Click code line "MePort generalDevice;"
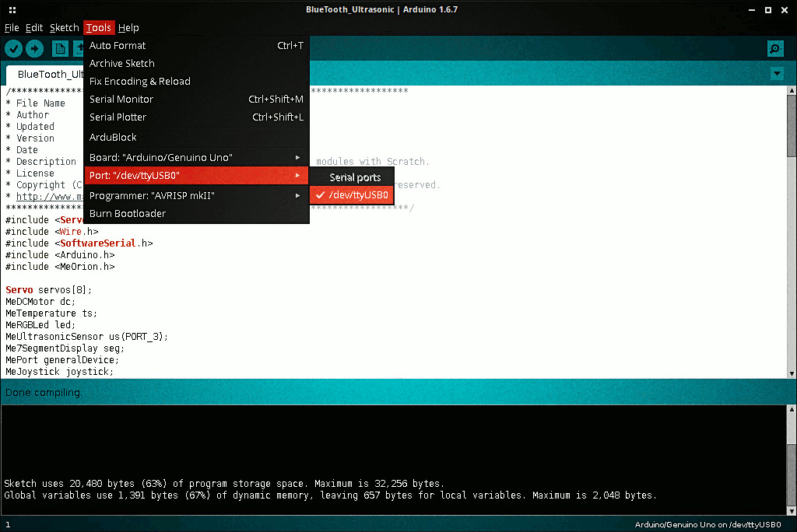This screenshot has height=532, width=797. point(62,360)
